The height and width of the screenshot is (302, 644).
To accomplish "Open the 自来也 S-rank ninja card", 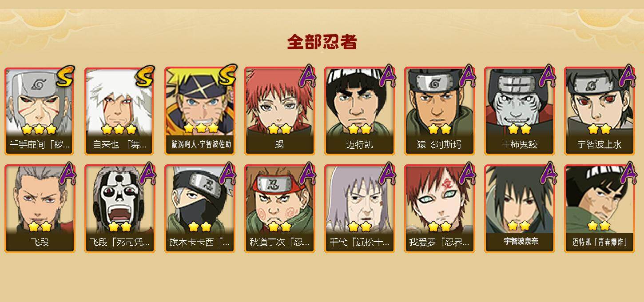I will tap(120, 111).
